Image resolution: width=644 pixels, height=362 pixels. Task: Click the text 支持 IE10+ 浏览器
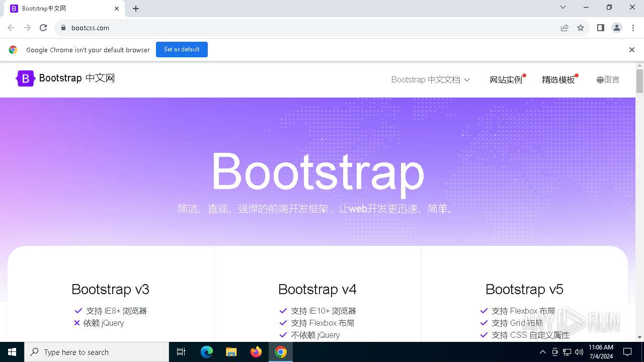[324, 311]
